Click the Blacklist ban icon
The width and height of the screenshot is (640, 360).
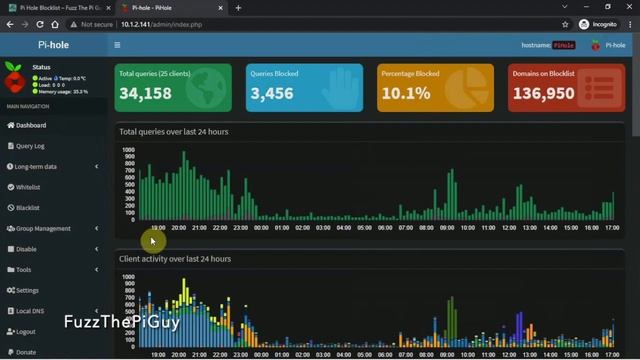(x=11, y=208)
